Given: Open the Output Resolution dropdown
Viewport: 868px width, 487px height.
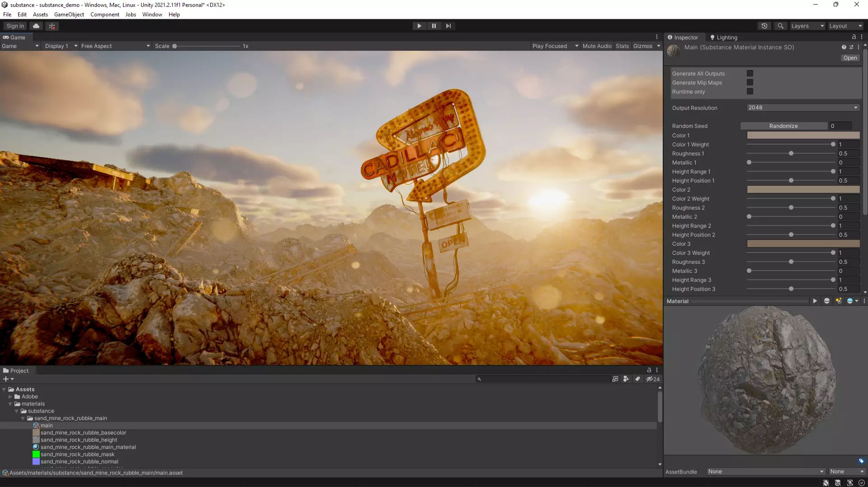Looking at the screenshot, I should point(802,108).
